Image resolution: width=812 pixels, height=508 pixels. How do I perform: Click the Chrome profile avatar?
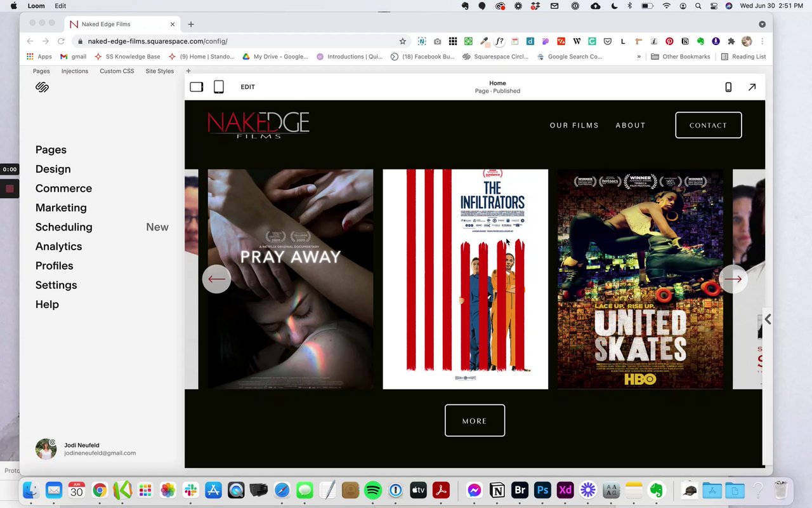click(x=747, y=41)
